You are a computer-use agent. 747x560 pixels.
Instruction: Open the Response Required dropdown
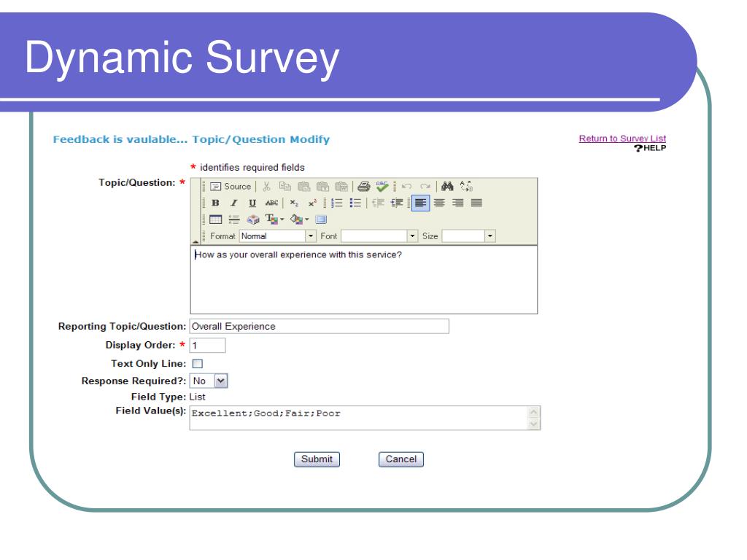209,381
